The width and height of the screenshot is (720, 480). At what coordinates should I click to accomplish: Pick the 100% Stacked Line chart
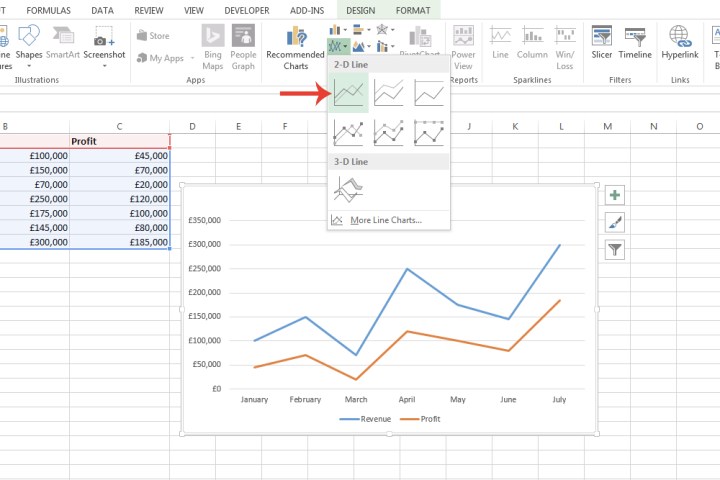[x=429, y=94]
